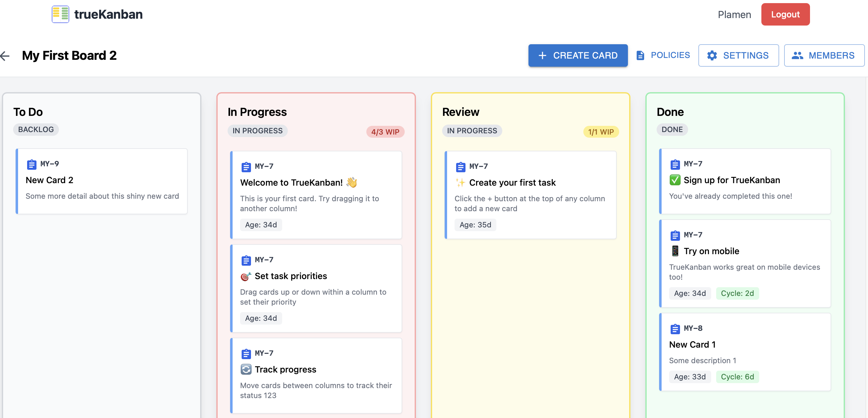Click clipboard icon on Welcome to TrueKanban card
868x418 pixels.
tap(246, 167)
